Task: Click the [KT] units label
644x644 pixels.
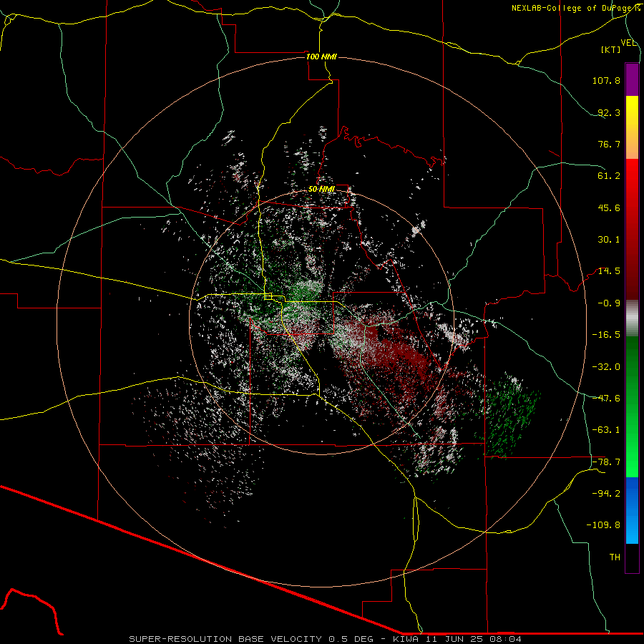Action: click(611, 49)
